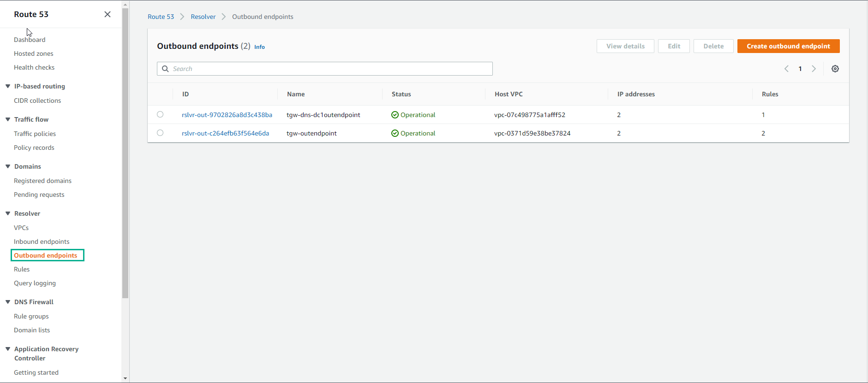
Task: Go to previous page of endpoints
Action: (x=786, y=69)
